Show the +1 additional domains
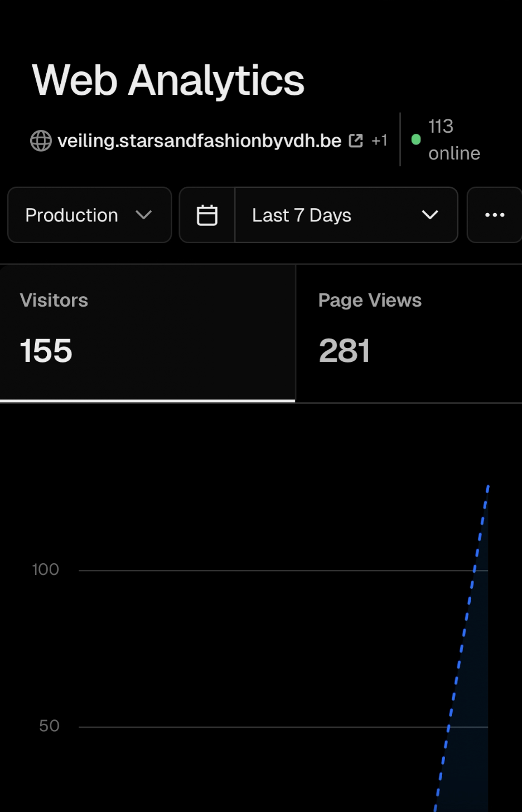Screen dimensions: 522x812 379,141
